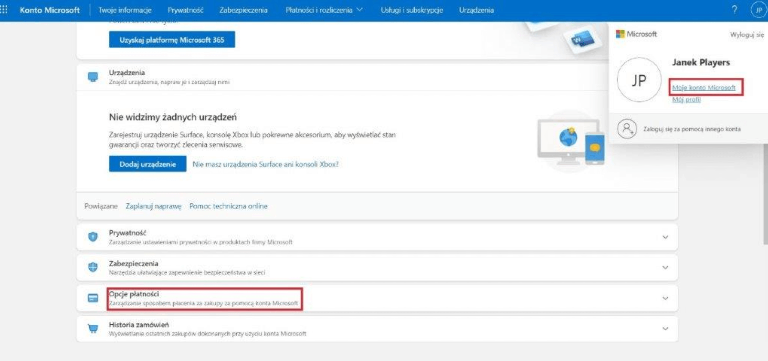Click the Zabezpieczenia shield icon

click(93, 267)
